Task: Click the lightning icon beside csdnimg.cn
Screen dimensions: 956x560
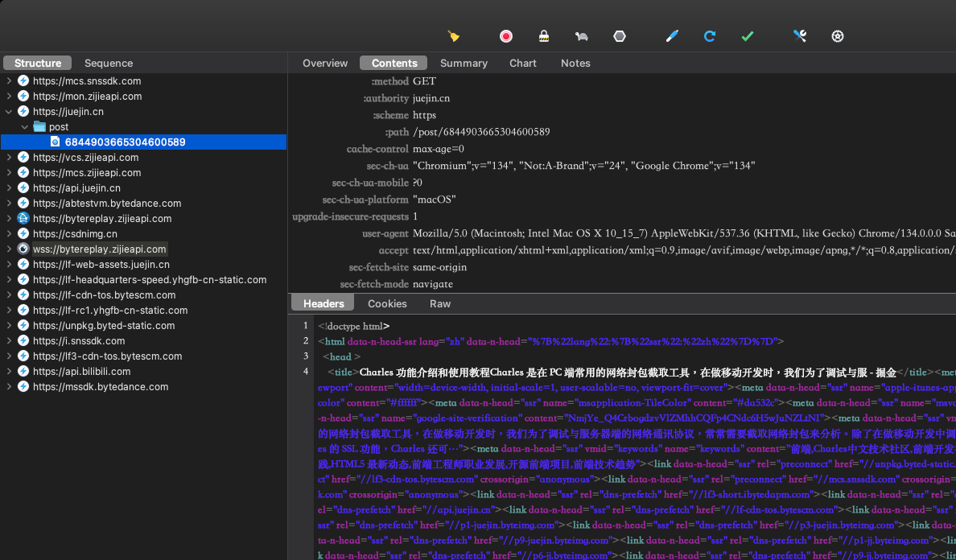Action: tap(23, 233)
